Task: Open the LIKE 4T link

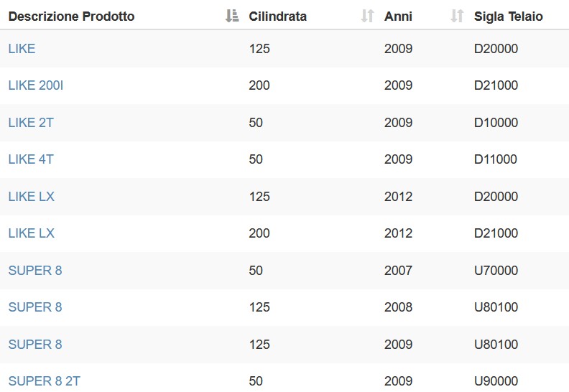Action: click(x=31, y=159)
